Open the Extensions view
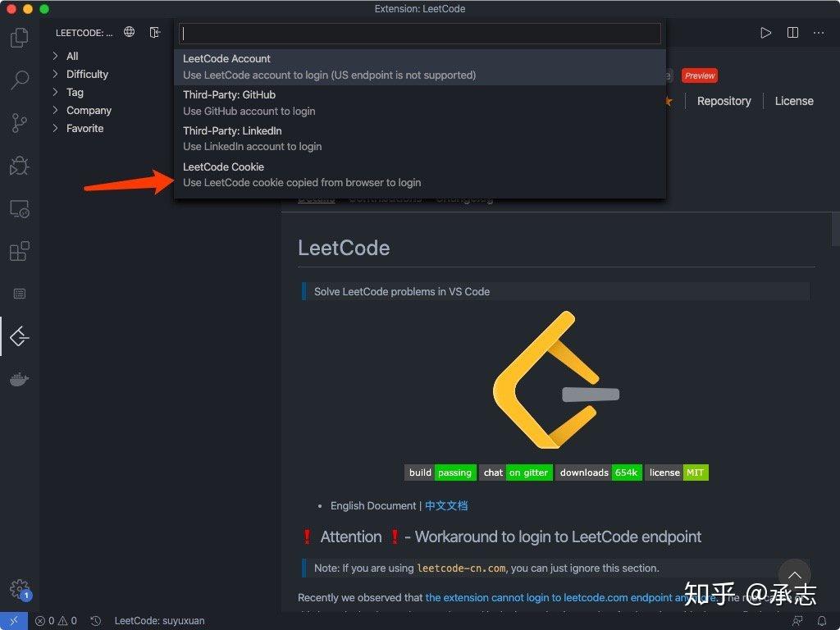840x630 pixels. click(x=18, y=251)
